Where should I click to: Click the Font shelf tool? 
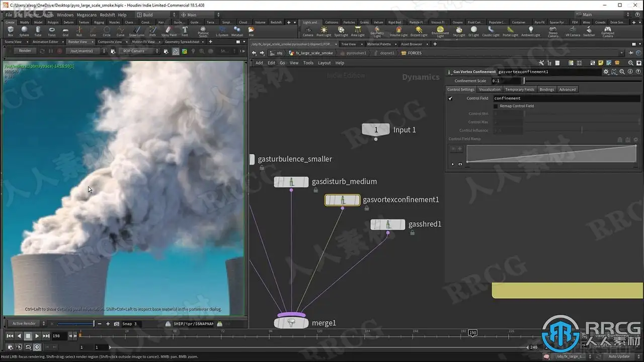(185, 31)
